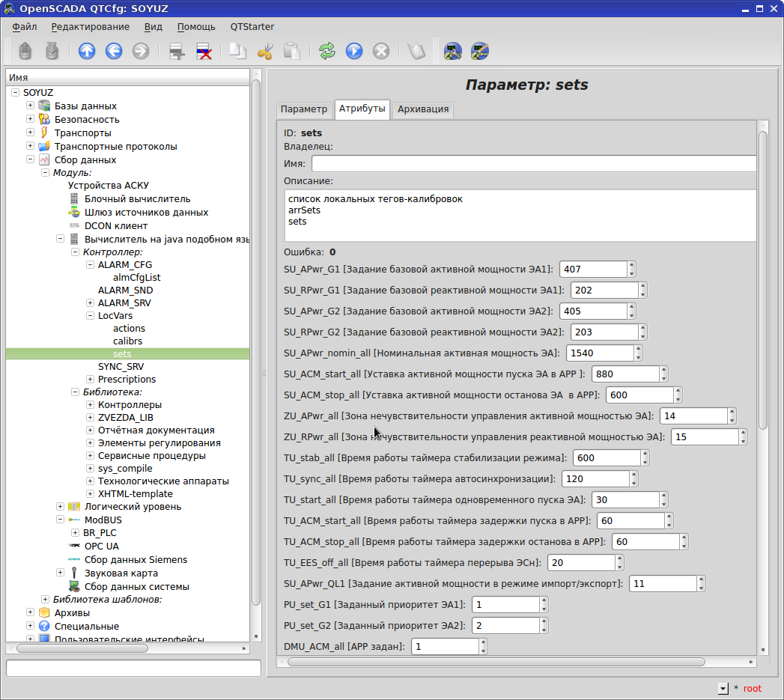Click the Paste item toolbar icon
The image size is (784, 700).
pos(292,51)
